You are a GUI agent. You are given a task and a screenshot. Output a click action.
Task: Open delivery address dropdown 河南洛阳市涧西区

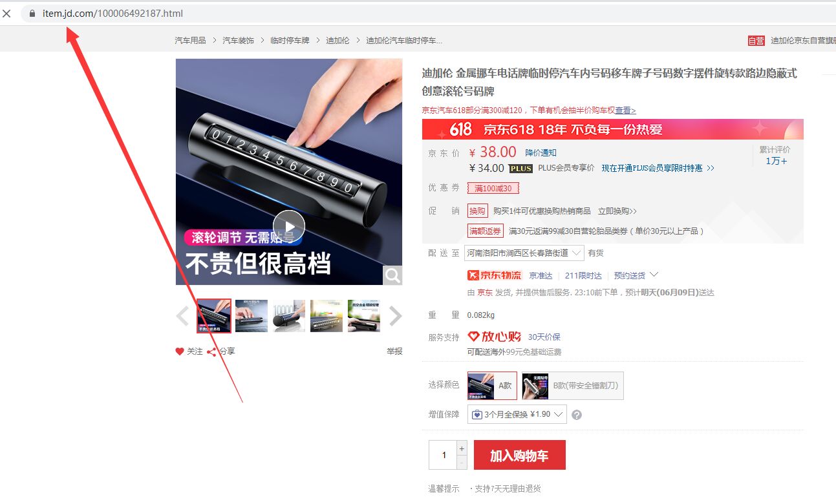click(x=524, y=253)
